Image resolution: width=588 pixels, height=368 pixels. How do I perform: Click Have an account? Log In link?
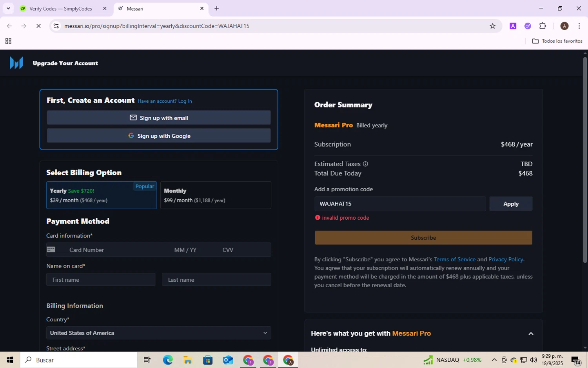165,101
